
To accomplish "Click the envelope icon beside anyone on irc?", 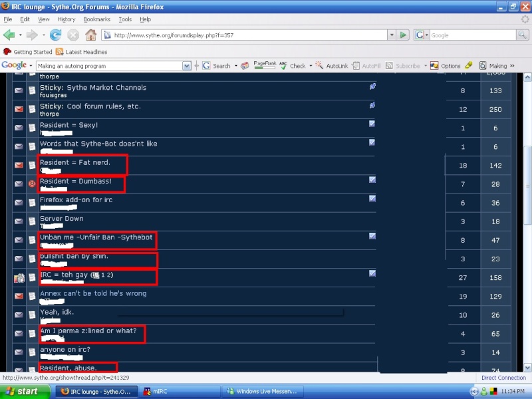I will tap(19, 352).
